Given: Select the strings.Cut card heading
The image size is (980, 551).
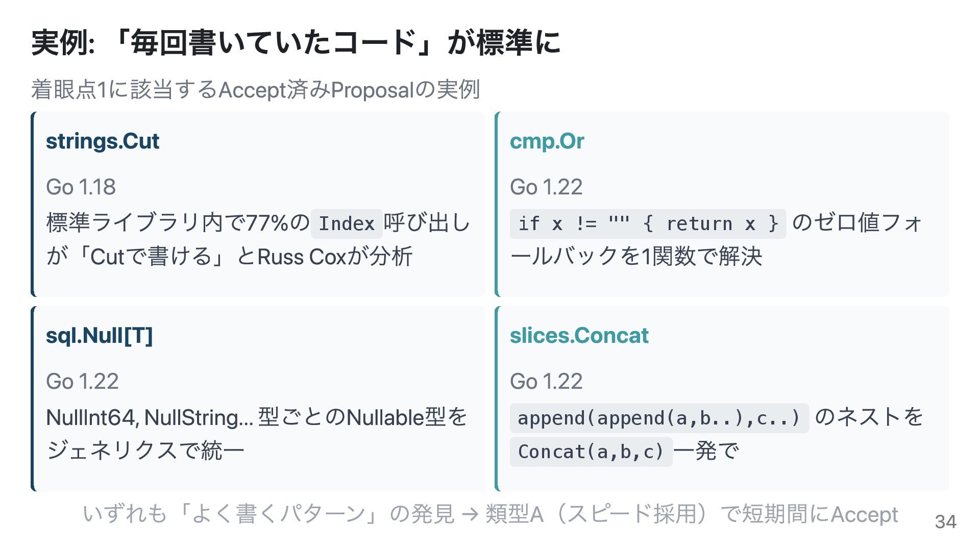Looking at the screenshot, I should [x=103, y=141].
